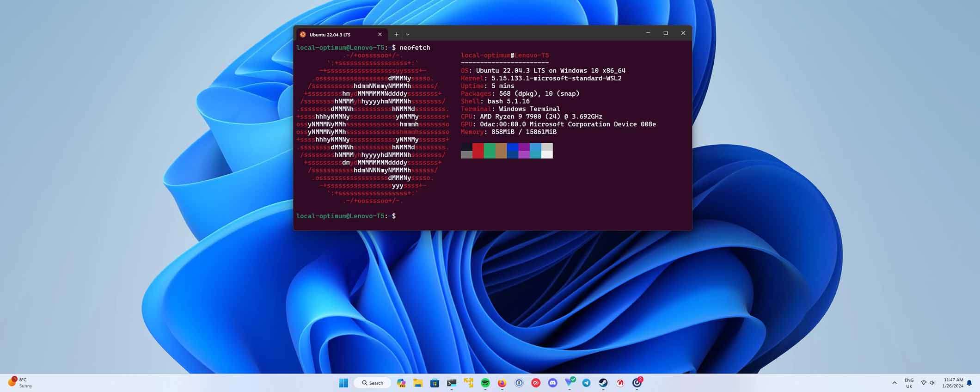Image resolution: width=980 pixels, height=392 pixels.
Task: Open a new terminal tab with plus button
Action: pyautogui.click(x=396, y=34)
